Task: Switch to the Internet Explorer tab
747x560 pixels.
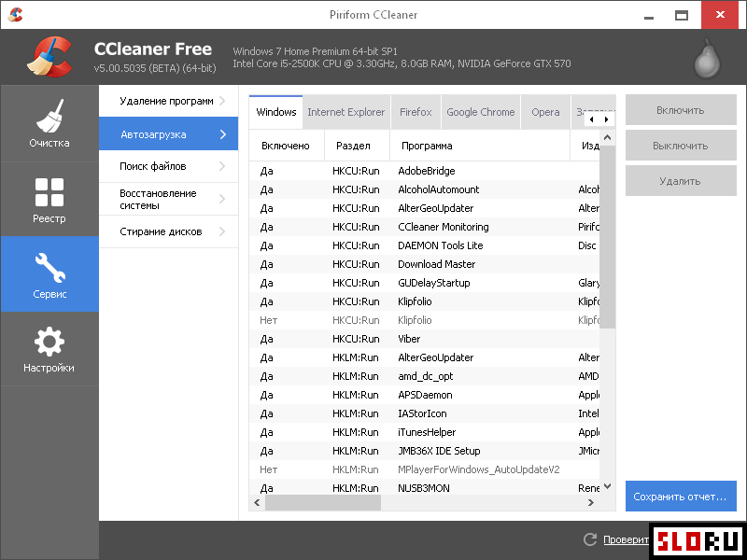Action: (x=346, y=112)
